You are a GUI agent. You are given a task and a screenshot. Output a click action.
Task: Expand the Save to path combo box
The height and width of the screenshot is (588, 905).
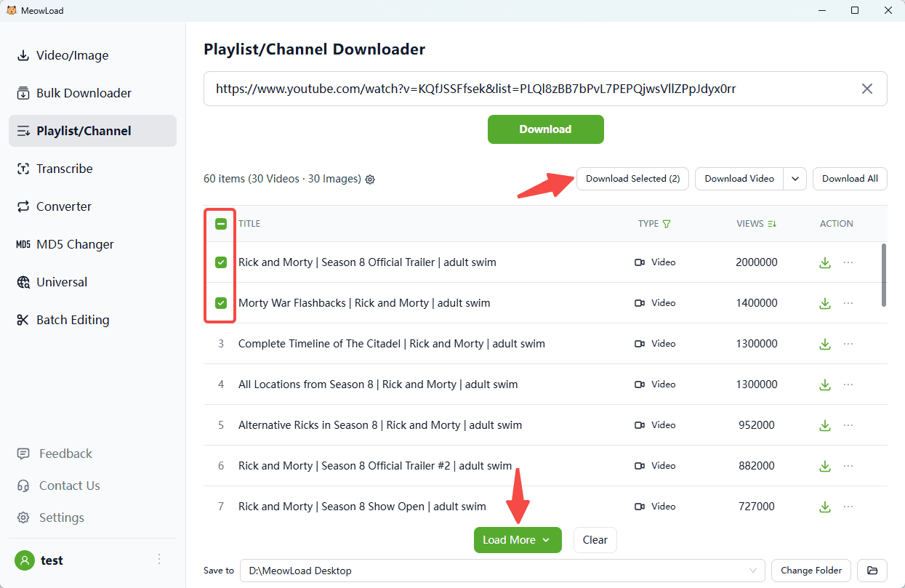(x=752, y=571)
